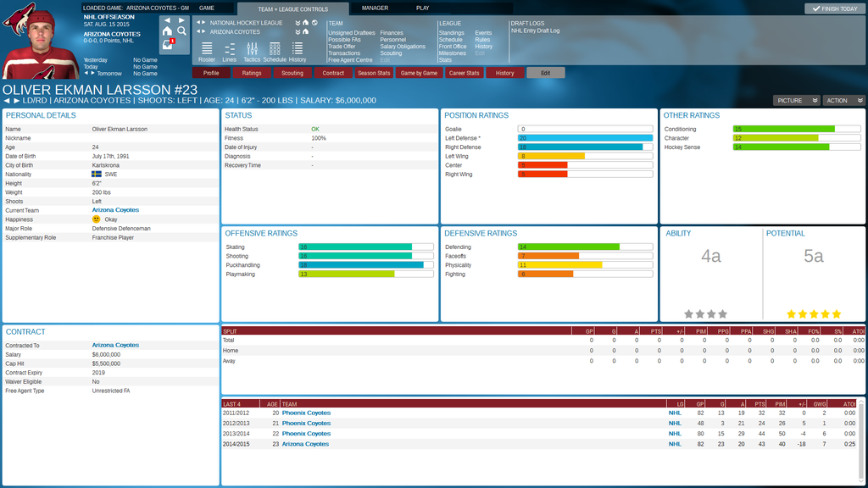Step to previous day beside Tomorrow
Image resolution: width=868 pixels, height=488 pixels.
(x=86, y=73)
